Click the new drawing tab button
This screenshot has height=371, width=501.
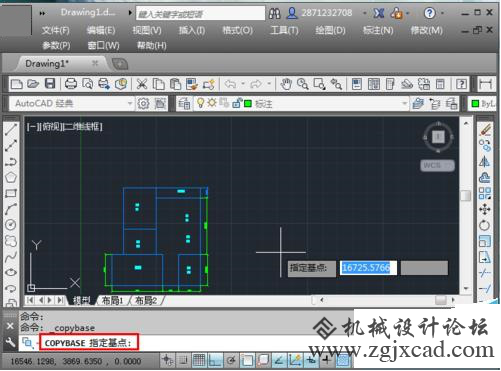(120, 64)
